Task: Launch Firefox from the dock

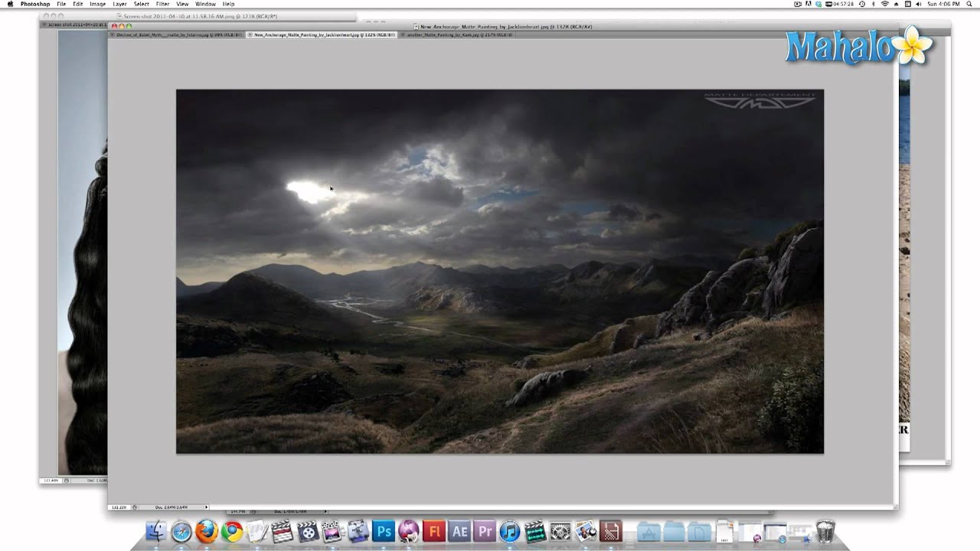Action: 207,531
